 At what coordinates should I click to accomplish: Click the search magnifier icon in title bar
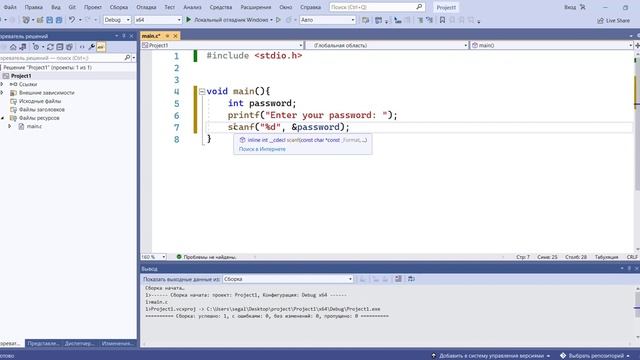point(419,7)
